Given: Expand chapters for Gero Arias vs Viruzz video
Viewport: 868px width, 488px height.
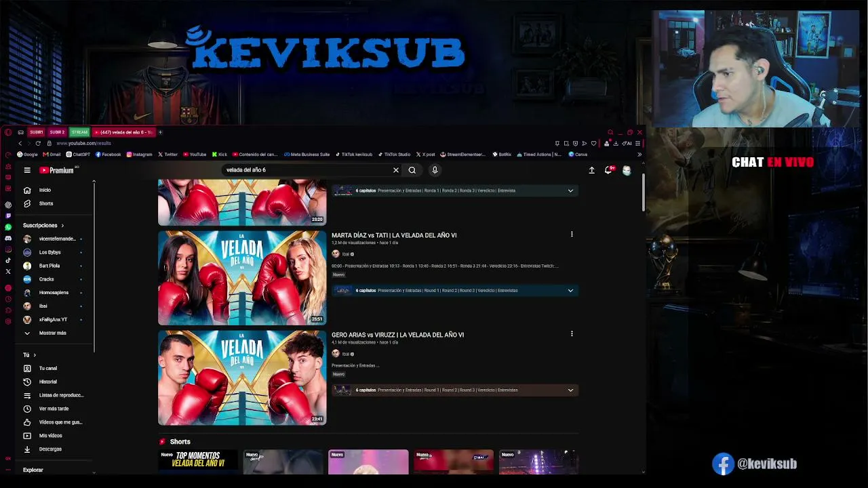Looking at the screenshot, I should point(570,390).
